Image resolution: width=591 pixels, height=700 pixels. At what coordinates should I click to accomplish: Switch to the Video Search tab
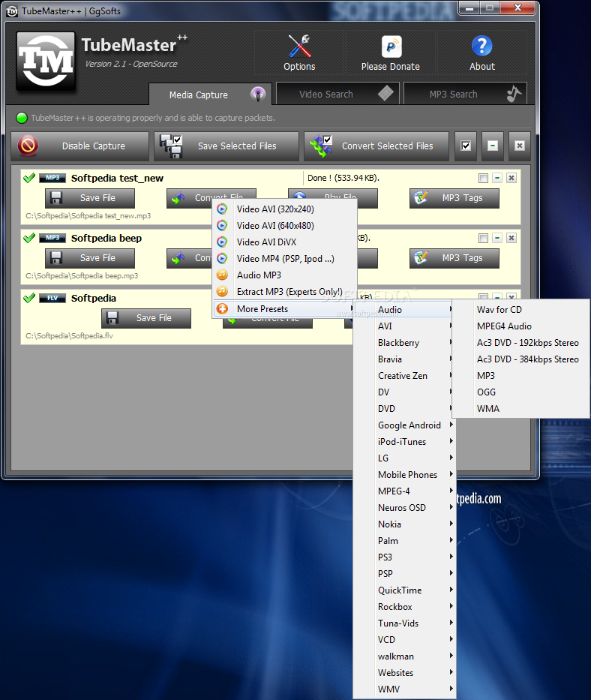coord(337,94)
